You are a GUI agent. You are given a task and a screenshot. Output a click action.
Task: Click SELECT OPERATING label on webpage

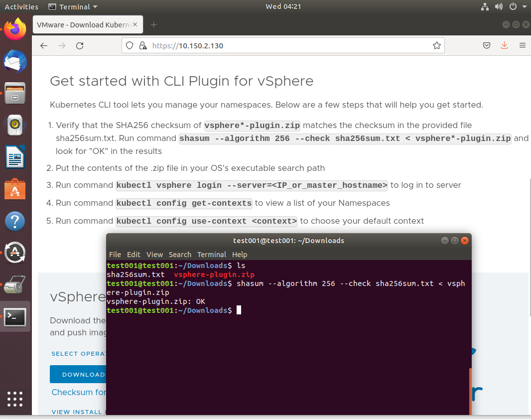(79, 354)
